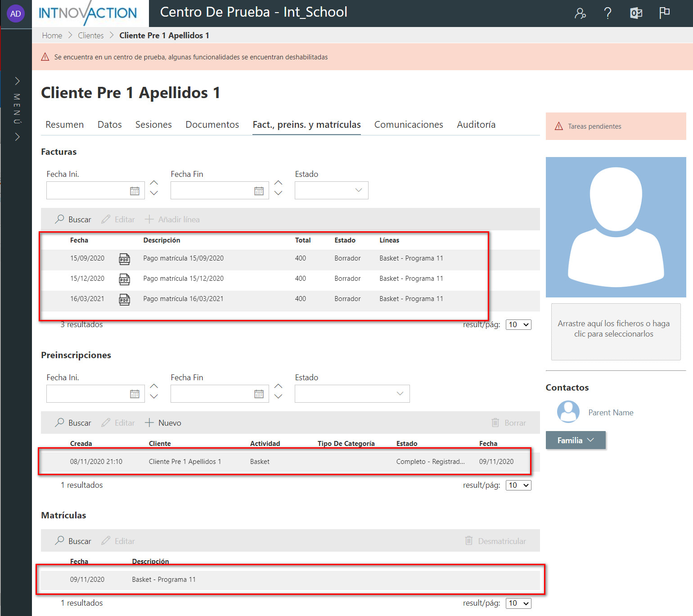Open calendar for Preinscripciones Fecha Fin
Viewport: 693px width, 616px height.
[x=259, y=394]
